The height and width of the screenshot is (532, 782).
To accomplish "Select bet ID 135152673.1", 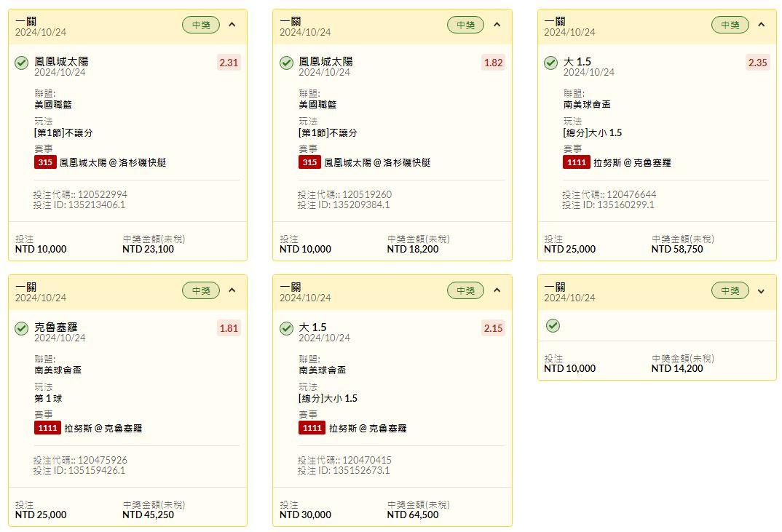I will click(x=362, y=471).
